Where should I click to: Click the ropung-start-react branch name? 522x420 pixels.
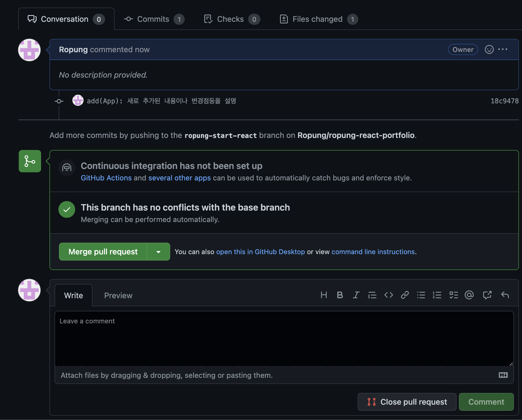pos(220,135)
